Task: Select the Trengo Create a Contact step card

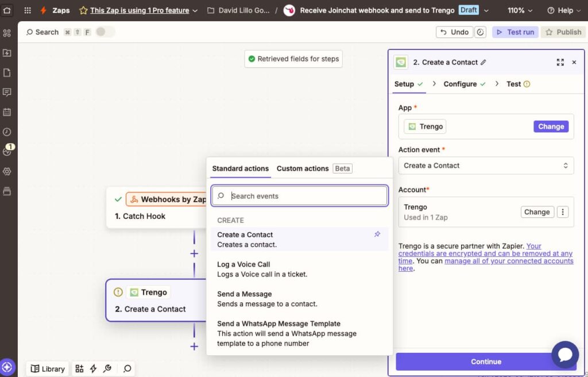Action: pos(156,300)
